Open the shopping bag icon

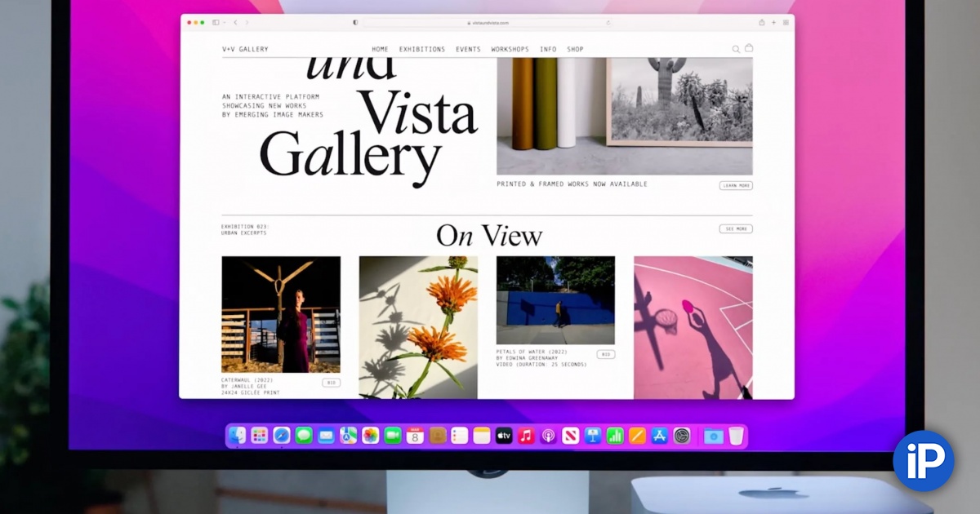point(749,48)
